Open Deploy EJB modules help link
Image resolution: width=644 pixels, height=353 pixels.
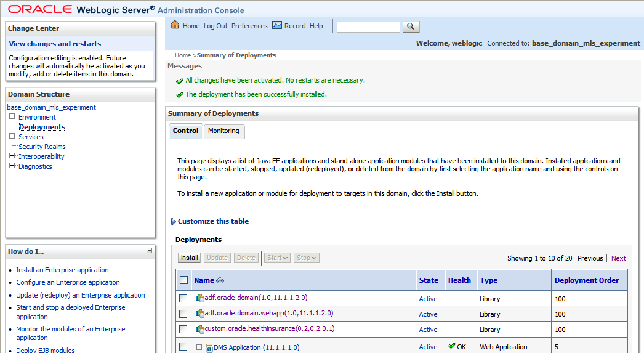coord(46,350)
